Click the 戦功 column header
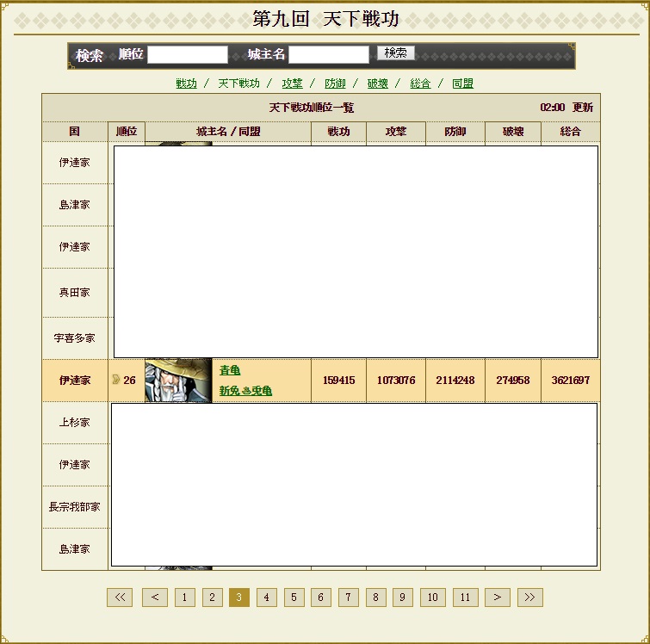The width and height of the screenshot is (650, 644). click(x=338, y=132)
